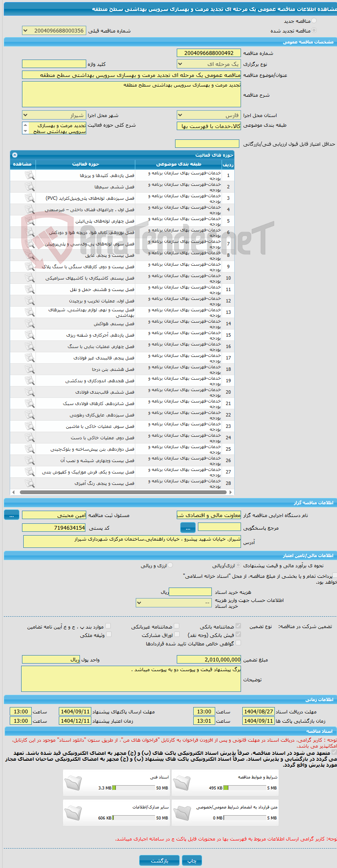Viewport: 337px width, 868px height.
Task: Toggle گواهی خالص مطالبات تایید شده checkbox
Action: tap(238, 643)
